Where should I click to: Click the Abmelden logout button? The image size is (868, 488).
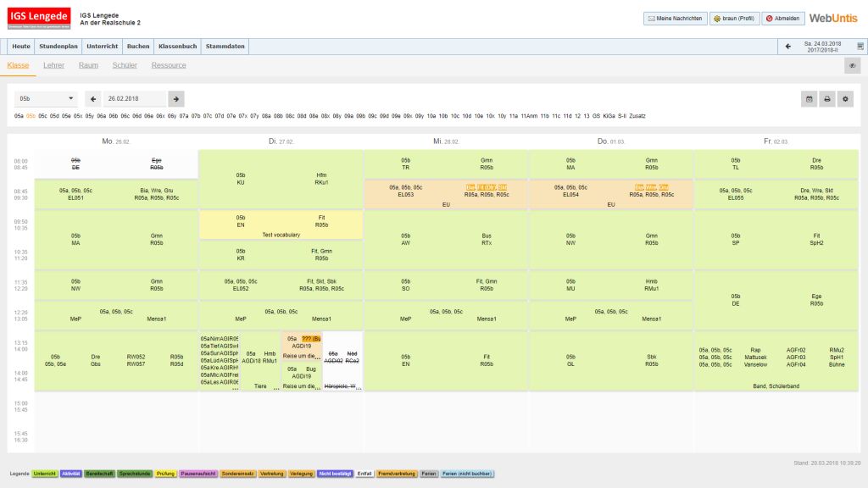(x=784, y=18)
